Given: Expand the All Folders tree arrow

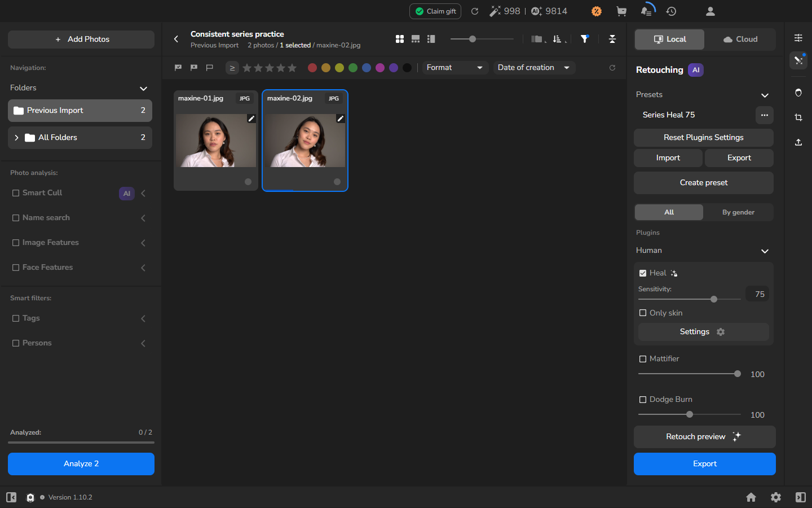Looking at the screenshot, I should coord(16,138).
